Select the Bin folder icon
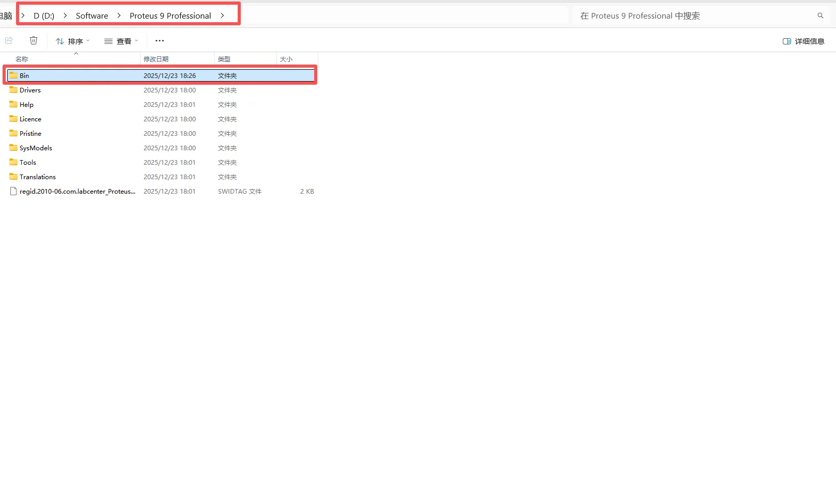The image size is (836, 504). pyautogui.click(x=13, y=75)
